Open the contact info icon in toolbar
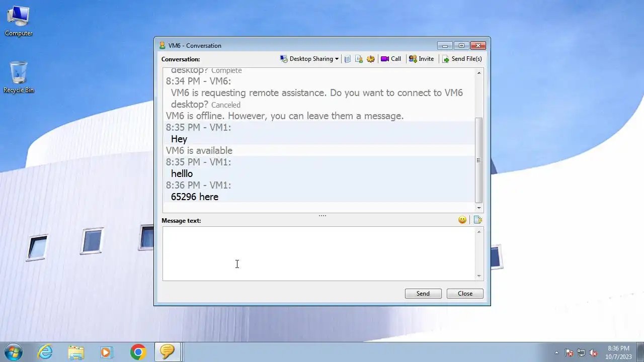 [359, 59]
